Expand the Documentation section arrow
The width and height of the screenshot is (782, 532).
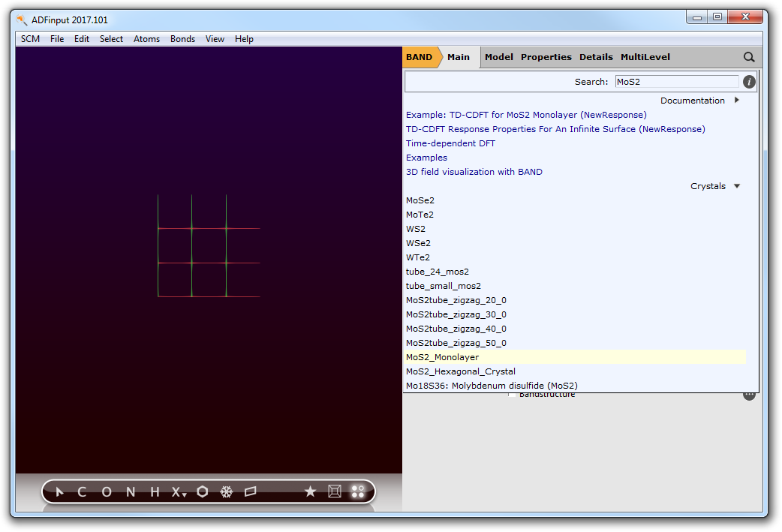coord(737,101)
